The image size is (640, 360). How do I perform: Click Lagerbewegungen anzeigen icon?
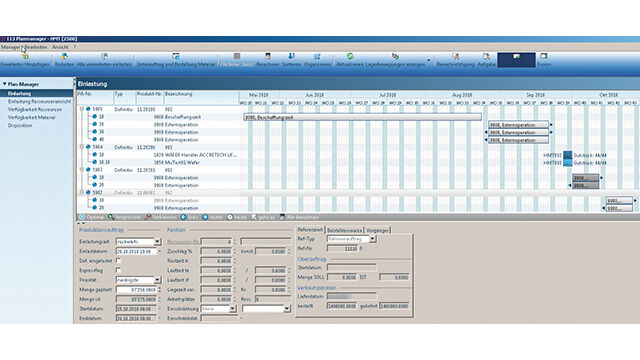point(395,56)
